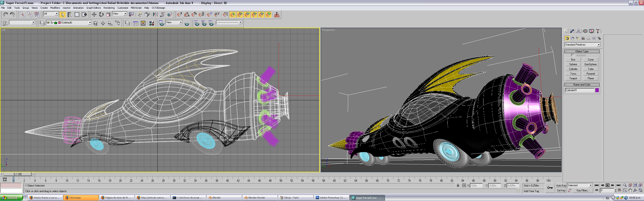
Task: Open the MAXScript menu
Action: click(136, 8)
